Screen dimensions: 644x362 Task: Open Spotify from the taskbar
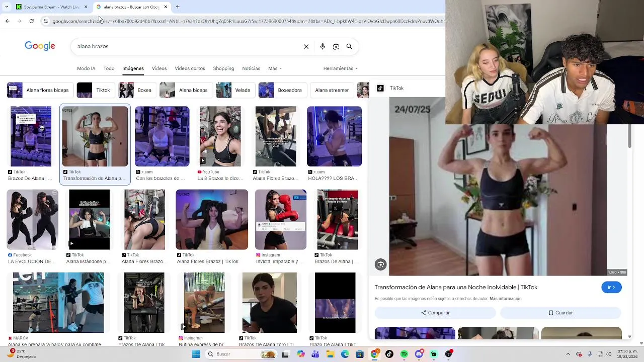coord(404,354)
